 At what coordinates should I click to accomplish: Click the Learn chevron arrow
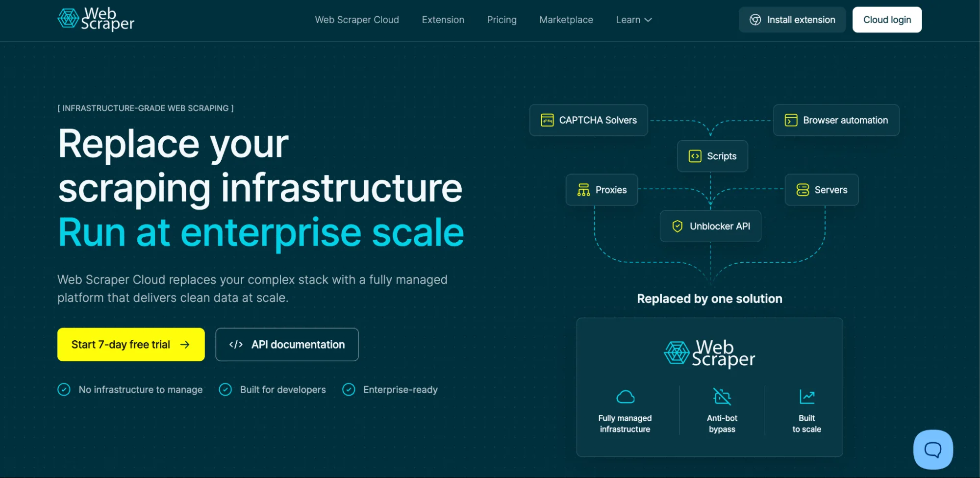648,20
